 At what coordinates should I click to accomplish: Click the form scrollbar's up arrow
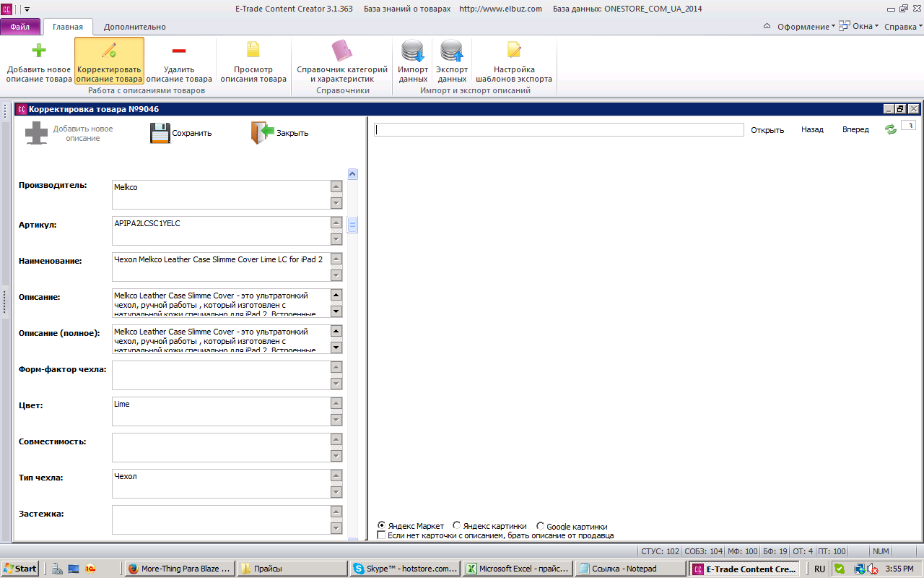point(353,174)
